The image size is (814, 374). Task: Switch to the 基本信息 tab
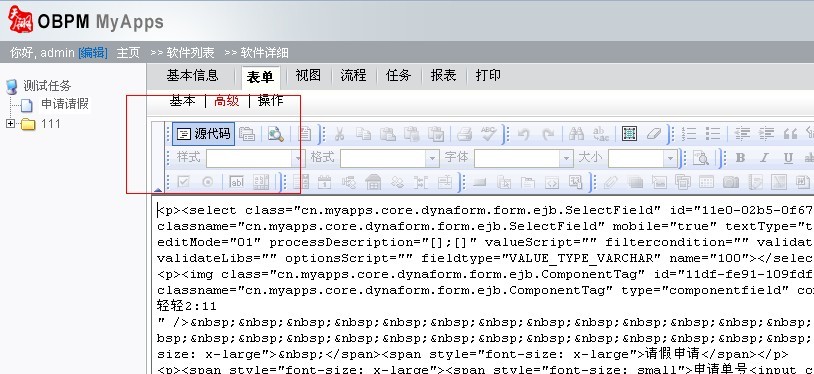coord(193,76)
